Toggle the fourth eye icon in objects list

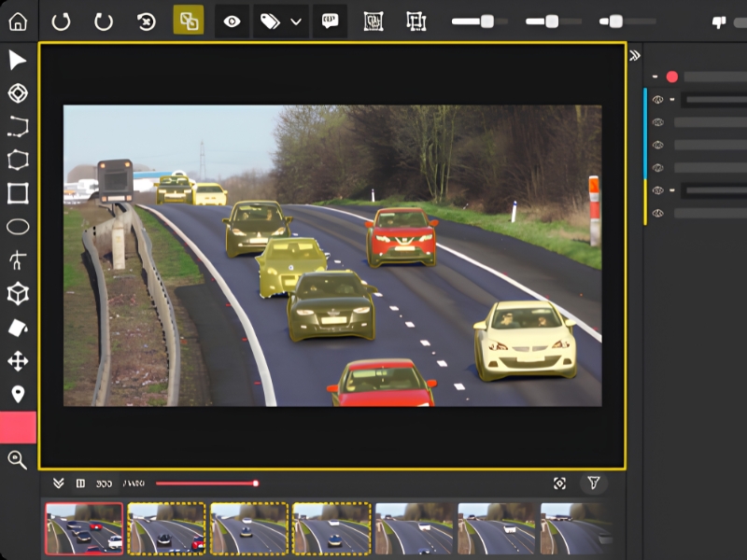click(x=658, y=168)
